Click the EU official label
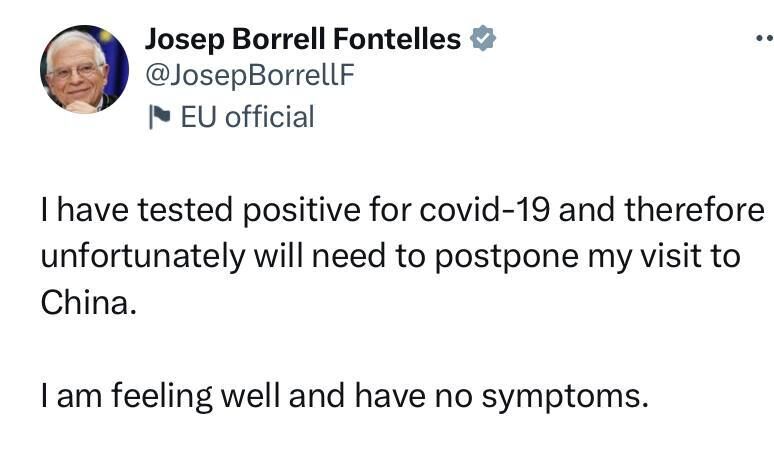The width and height of the screenshot is (774, 458). click(x=247, y=117)
